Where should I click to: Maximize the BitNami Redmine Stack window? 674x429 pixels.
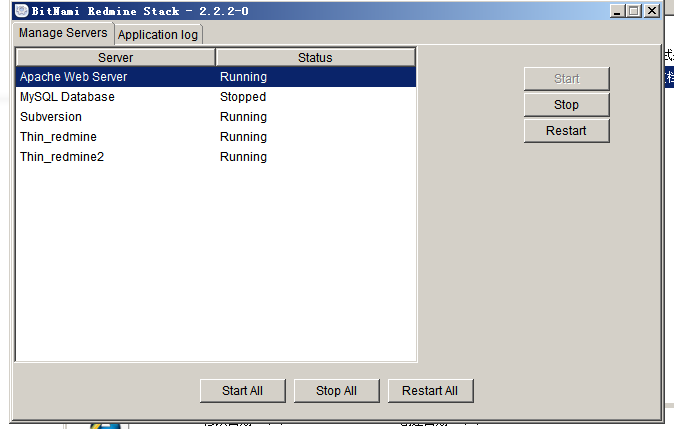pos(634,11)
